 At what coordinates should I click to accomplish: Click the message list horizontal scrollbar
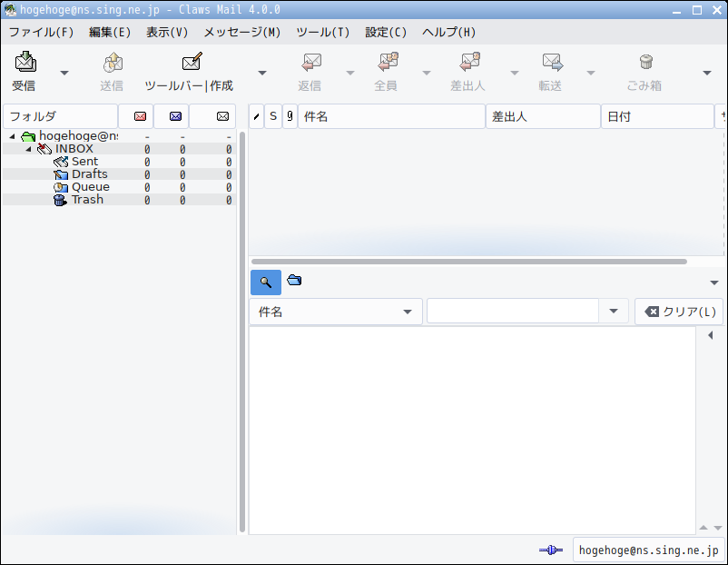click(x=469, y=262)
